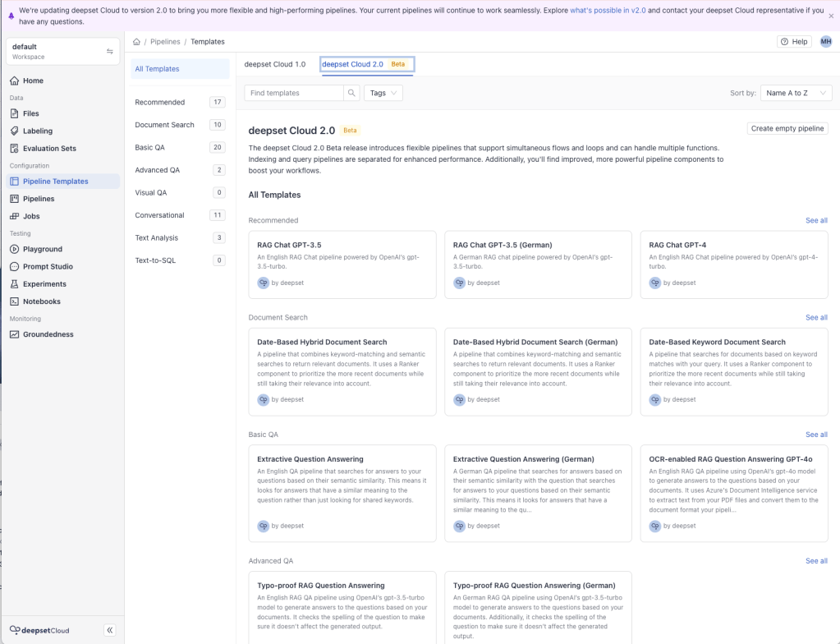Select All Templates category
Viewport: 840px width, 644px height.
(180, 68)
